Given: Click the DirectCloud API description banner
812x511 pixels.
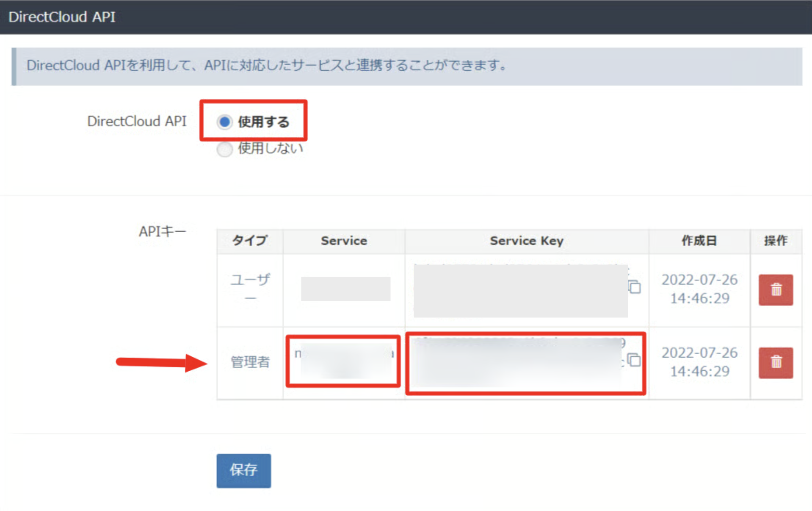Looking at the screenshot, I should click(407, 66).
